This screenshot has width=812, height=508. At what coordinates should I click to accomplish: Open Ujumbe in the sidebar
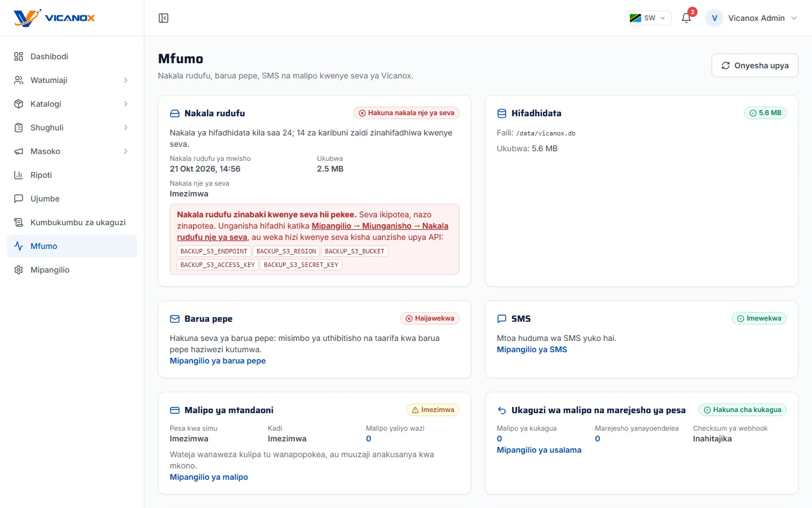(72, 199)
